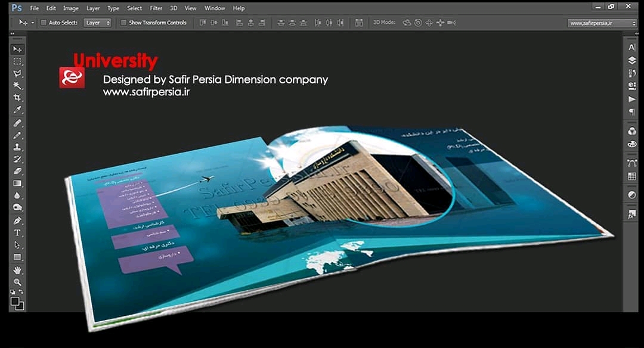The height and width of the screenshot is (348, 644).
Task: Open the Character panel icon
Action: tap(632, 48)
